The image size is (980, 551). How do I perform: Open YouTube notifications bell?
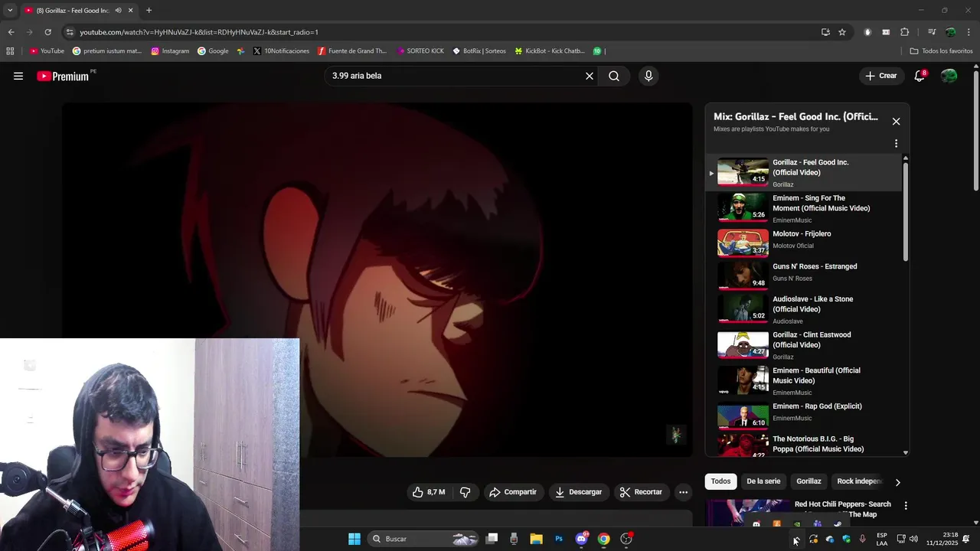tap(920, 76)
